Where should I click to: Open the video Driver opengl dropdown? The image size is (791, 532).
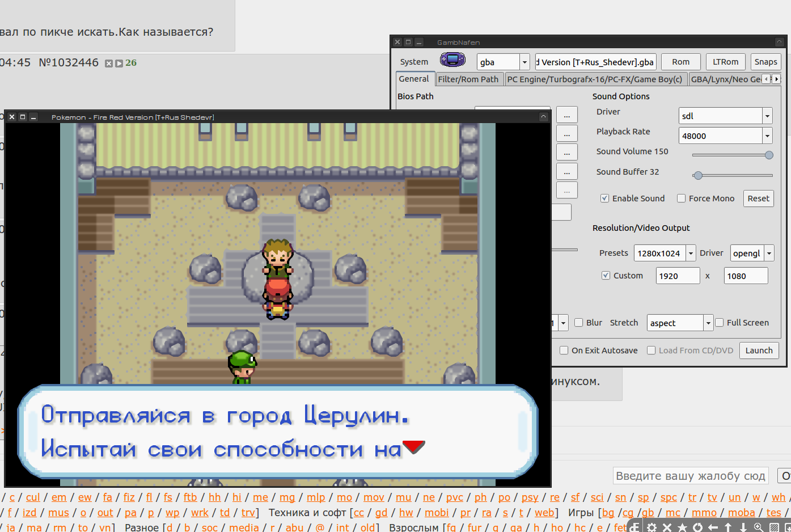click(x=769, y=253)
